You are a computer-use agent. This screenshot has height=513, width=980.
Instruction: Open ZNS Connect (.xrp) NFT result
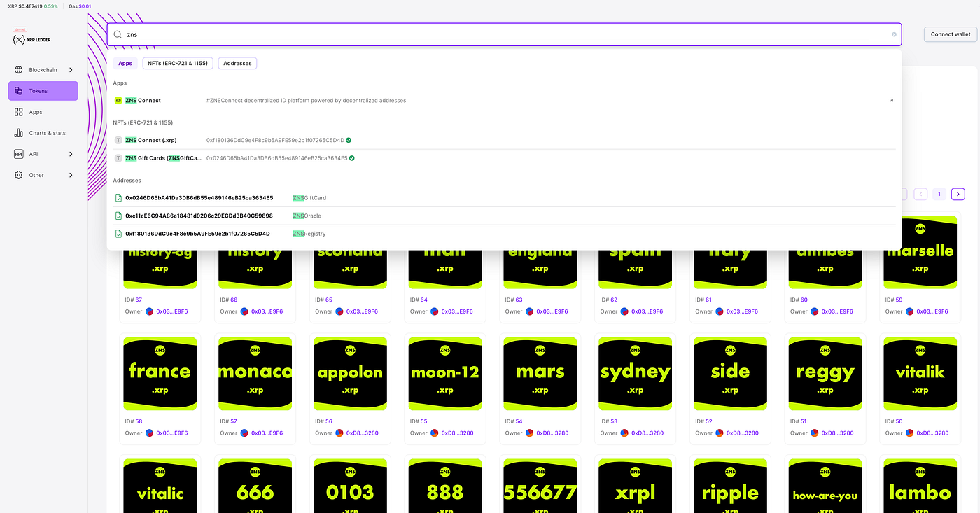[x=504, y=140]
